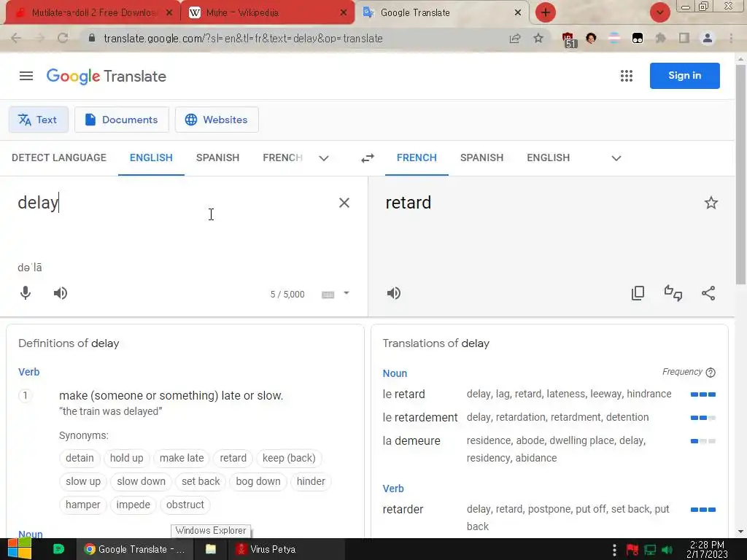The height and width of the screenshot is (560, 747).
Task: Select synonym chip hinder
Action: coord(311,481)
